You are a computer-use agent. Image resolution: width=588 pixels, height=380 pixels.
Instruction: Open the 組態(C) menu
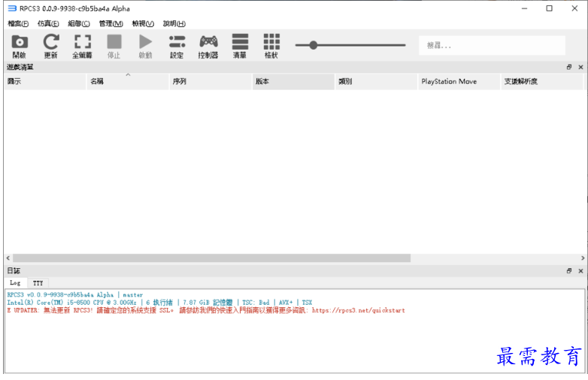click(79, 23)
